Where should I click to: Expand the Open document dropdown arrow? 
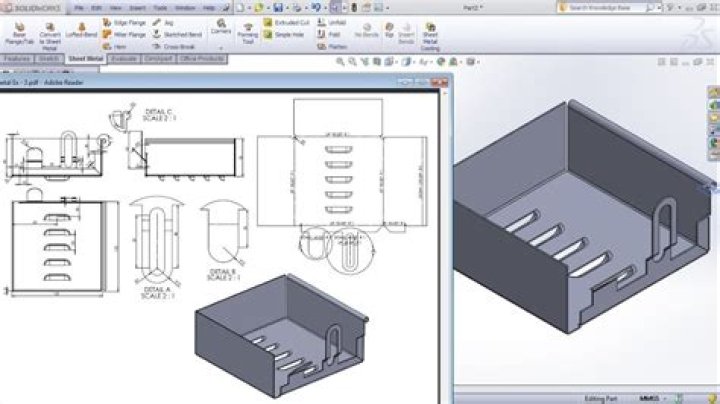(x=267, y=8)
